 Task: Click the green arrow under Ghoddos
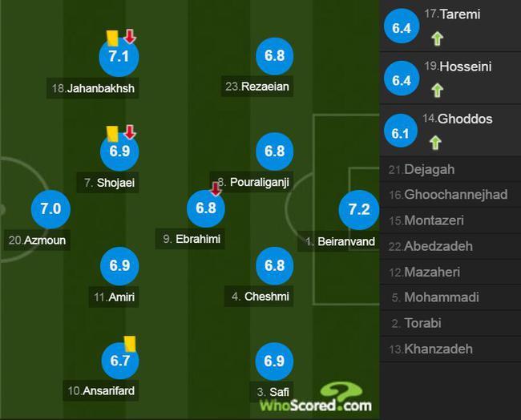click(435, 143)
